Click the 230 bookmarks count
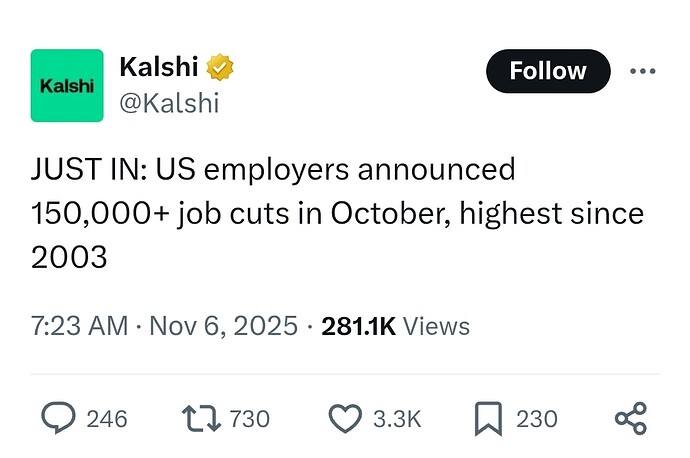Viewport: 690px width, 458px height. (536, 418)
